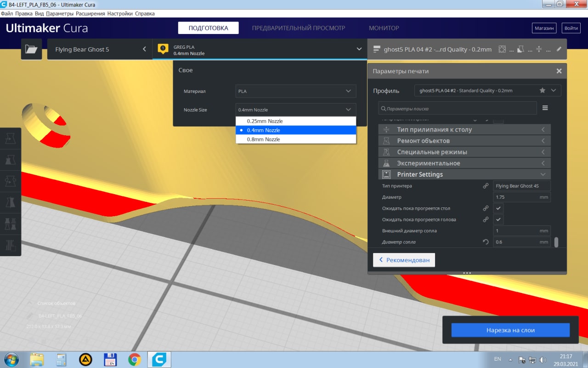Click the Войти sign-in button
The width and height of the screenshot is (588, 368).
[571, 28]
